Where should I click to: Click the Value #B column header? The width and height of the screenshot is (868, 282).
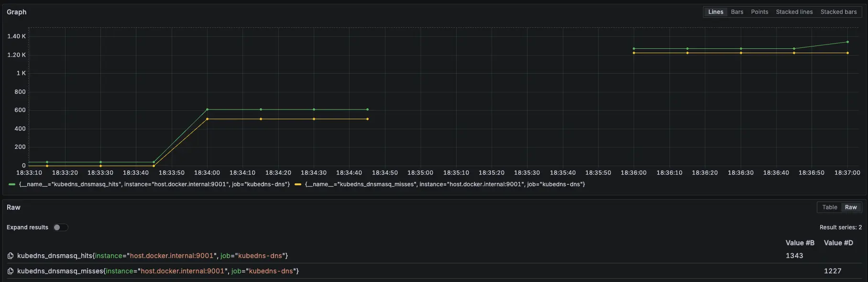(800, 243)
